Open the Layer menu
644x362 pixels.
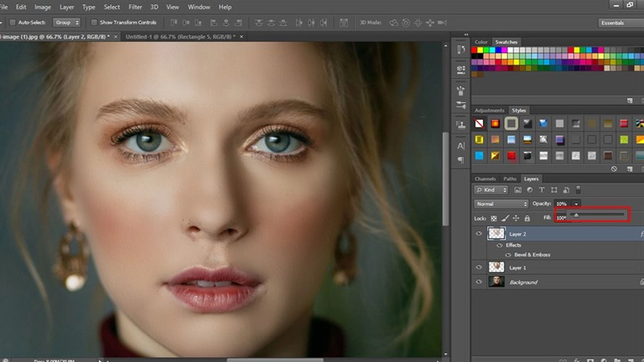[67, 7]
